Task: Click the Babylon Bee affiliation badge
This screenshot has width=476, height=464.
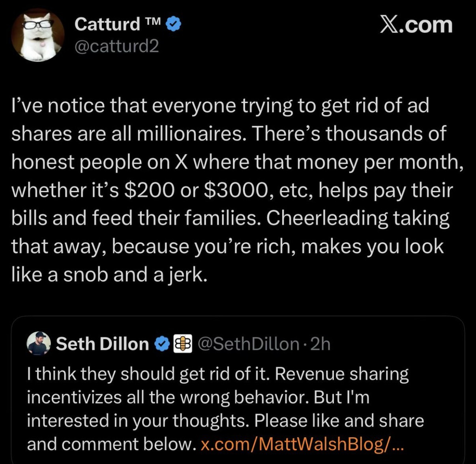Action: pyautogui.click(x=182, y=344)
